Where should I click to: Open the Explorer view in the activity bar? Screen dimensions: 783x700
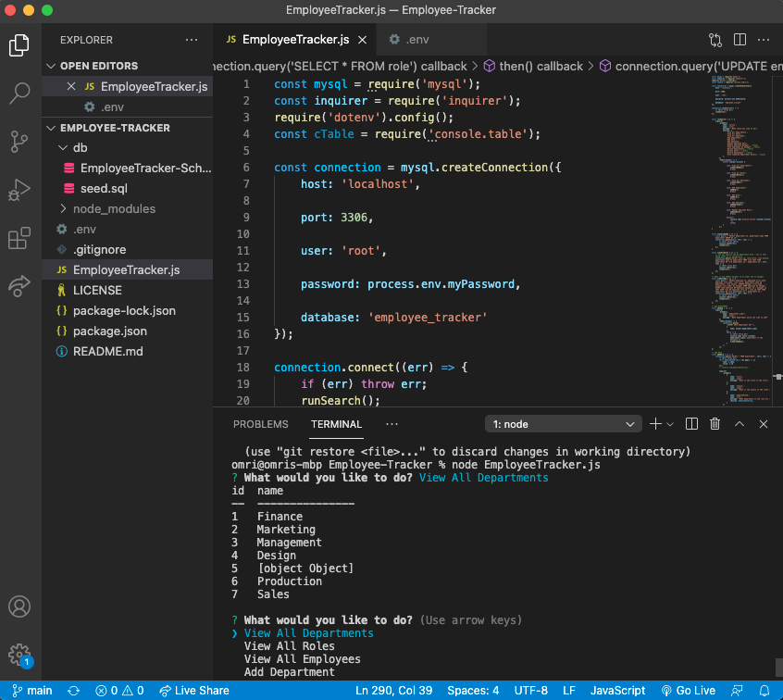(20, 44)
